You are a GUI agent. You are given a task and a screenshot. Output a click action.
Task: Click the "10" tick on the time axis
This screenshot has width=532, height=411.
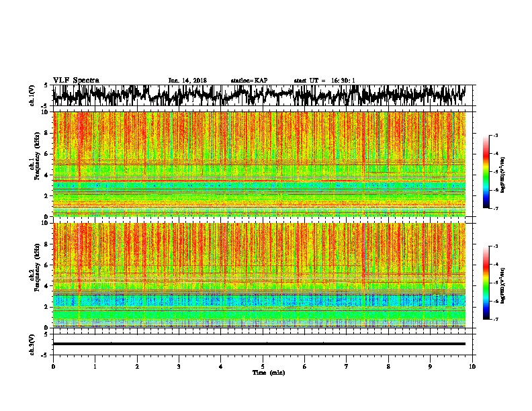472,367
